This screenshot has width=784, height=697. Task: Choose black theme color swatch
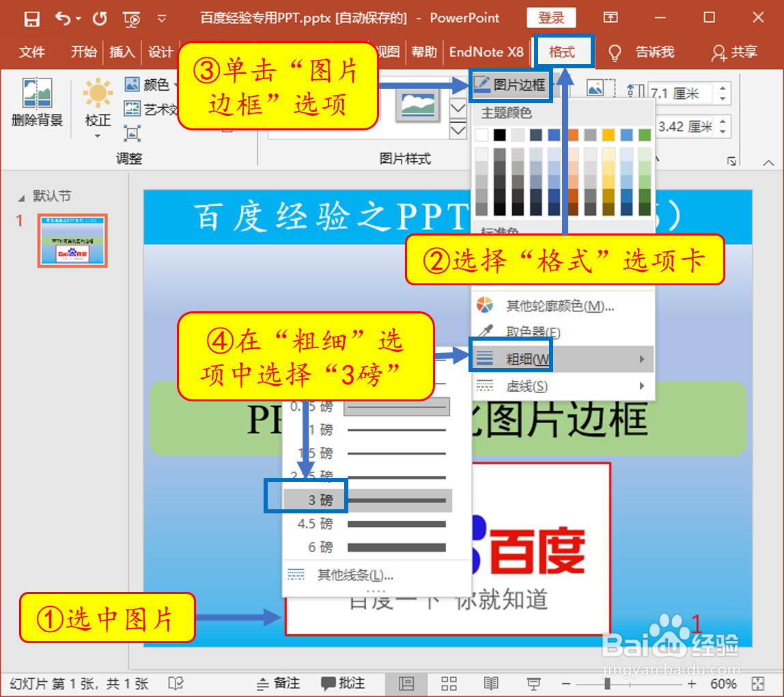pos(499,134)
